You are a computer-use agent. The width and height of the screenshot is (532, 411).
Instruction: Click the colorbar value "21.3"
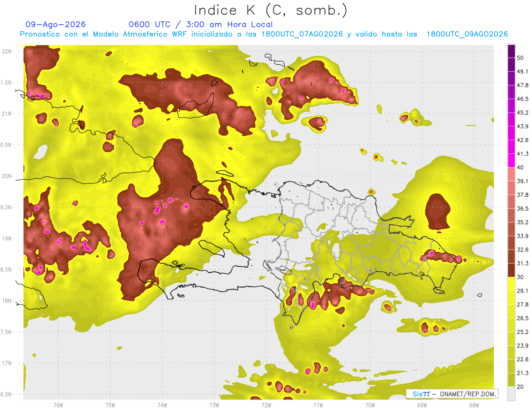tap(523, 373)
